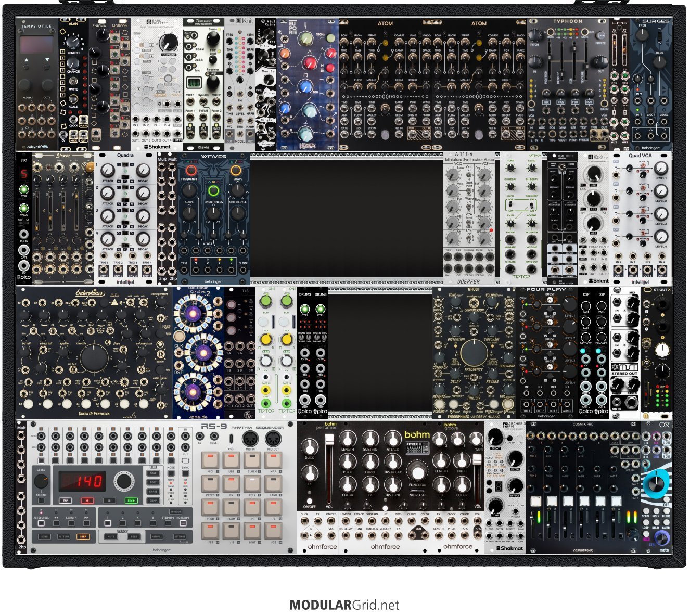Screen dimensions: 690x616
Task: Open the ModularGrid.net logo link
Action: 344,605
